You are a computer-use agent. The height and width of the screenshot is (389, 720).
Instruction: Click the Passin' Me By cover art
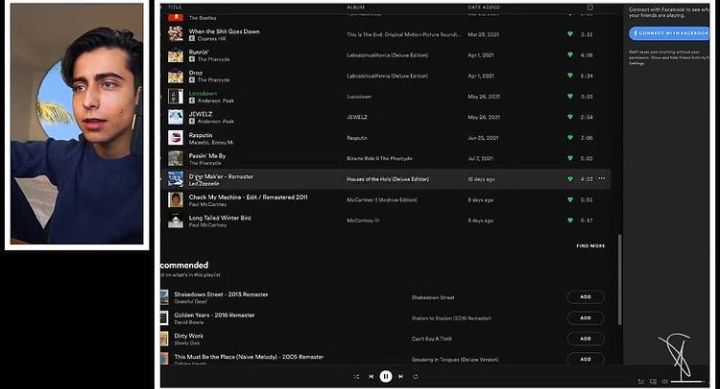coord(175,158)
